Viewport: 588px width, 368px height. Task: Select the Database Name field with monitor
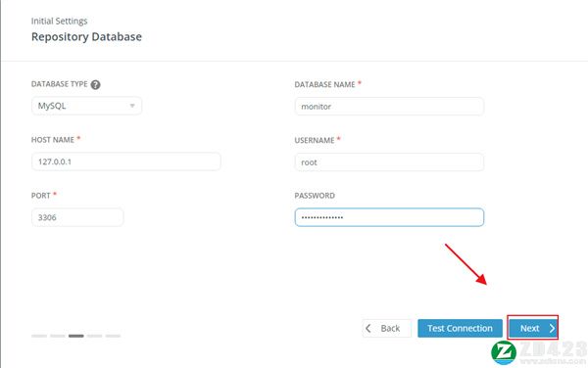point(389,107)
